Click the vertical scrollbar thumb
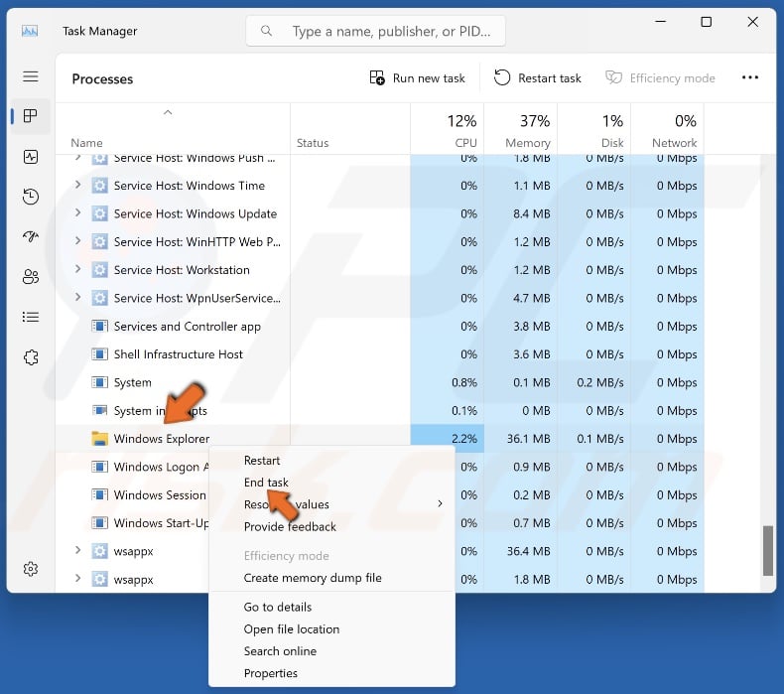The width and height of the screenshot is (784, 694). [x=768, y=550]
